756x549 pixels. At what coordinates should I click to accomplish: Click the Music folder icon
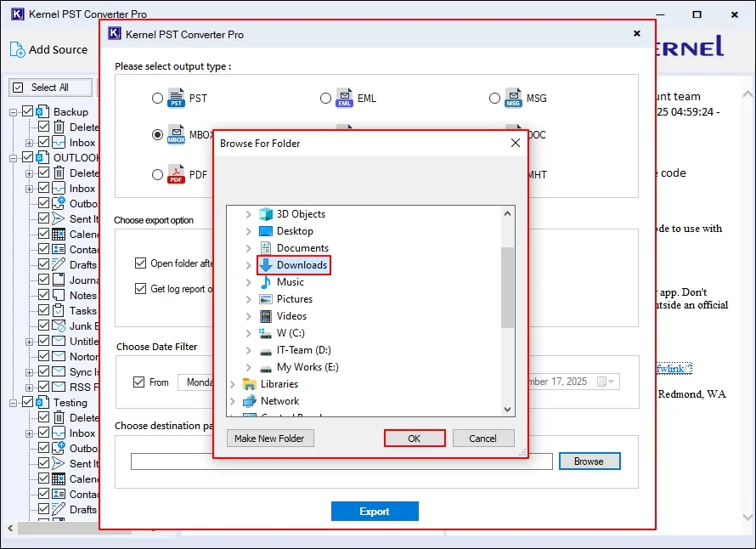(267, 282)
